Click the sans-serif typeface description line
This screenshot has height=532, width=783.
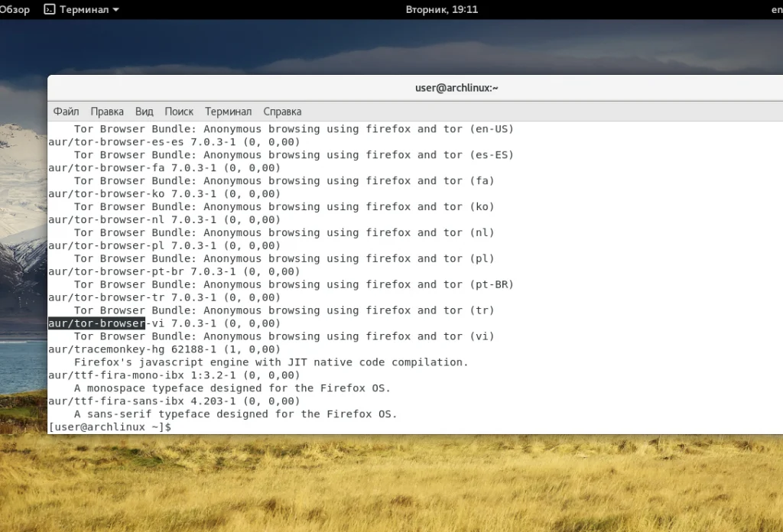(x=236, y=414)
